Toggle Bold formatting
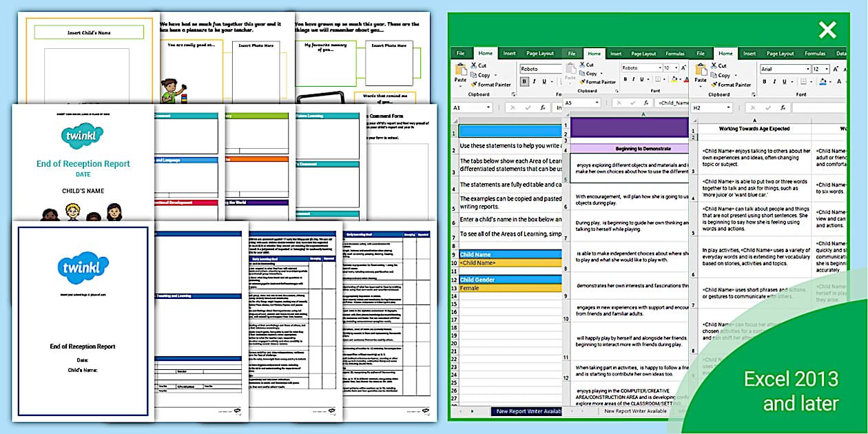This screenshot has height=434, width=868. [765, 82]
